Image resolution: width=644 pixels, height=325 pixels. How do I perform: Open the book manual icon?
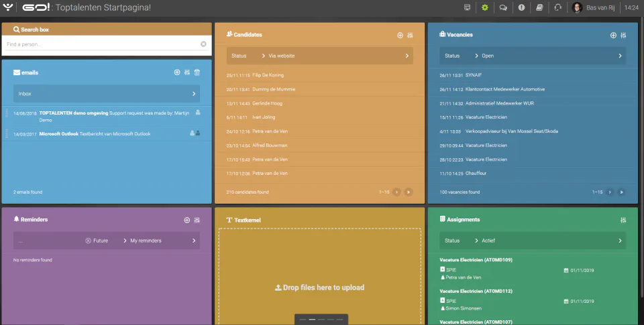(539, 7)
